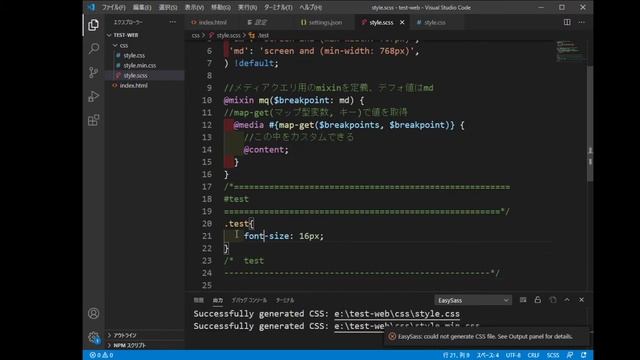Click the split editor icon
Screen dimensions: 640x360
coord(567,22)
